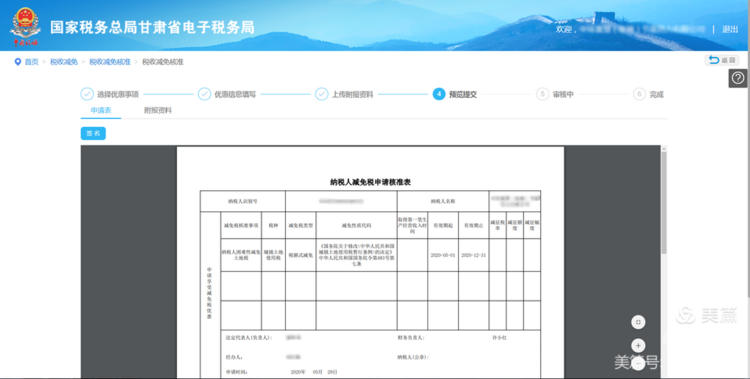Open the 税收减免 breadcrumb link
Viewport: 750px width, 379px height.
64,62
